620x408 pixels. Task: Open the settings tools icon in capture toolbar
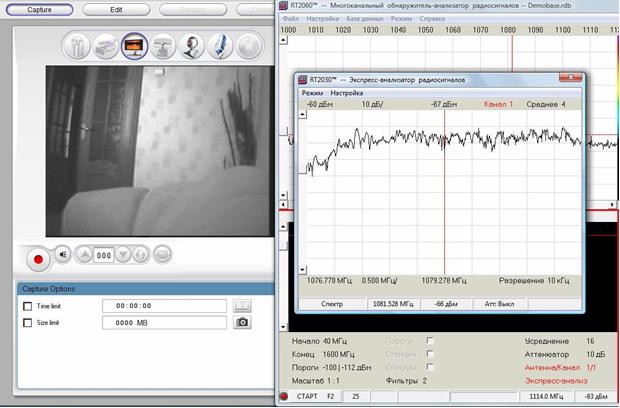(76, 46)
